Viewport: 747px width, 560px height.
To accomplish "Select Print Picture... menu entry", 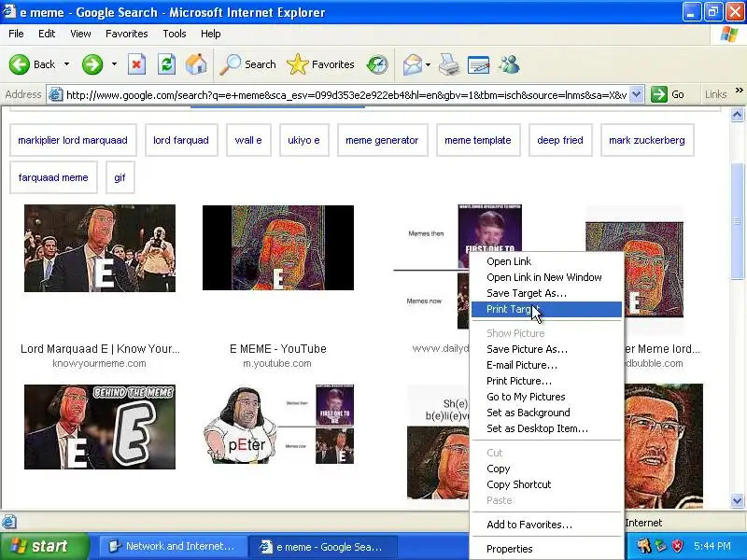I will pyautogui.click(x=546, y=381).
